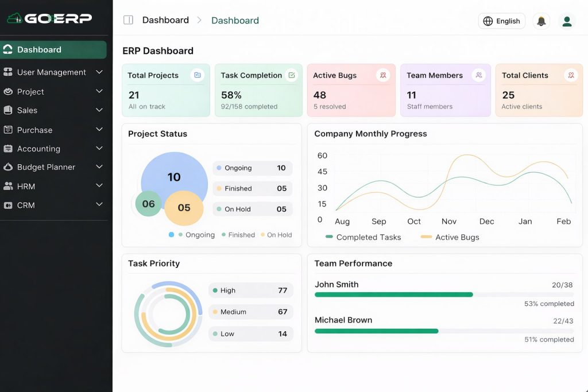Toggle the On Hold legend under Project Status
Image resolution: width=588 pixels, height=392 pixels.
point(276,235)
